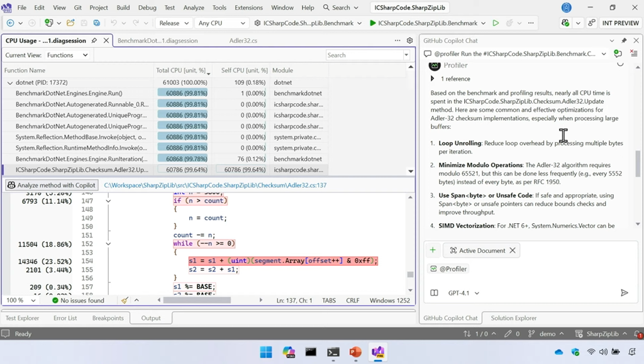Remove the Active Document reference chip
This screenshot has height=364, width=644.
tap(513, 250)
